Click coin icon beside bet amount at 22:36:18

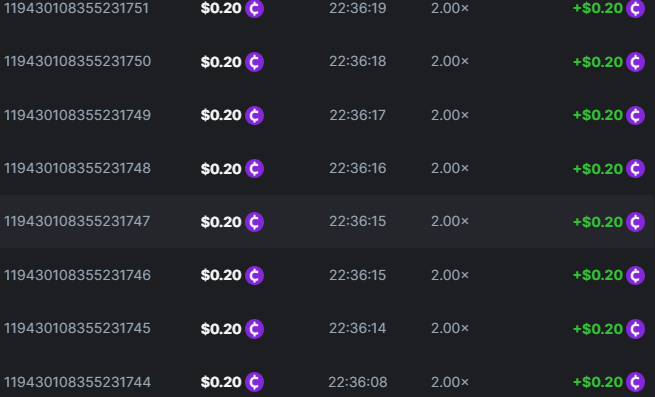(x=254, y=62)
